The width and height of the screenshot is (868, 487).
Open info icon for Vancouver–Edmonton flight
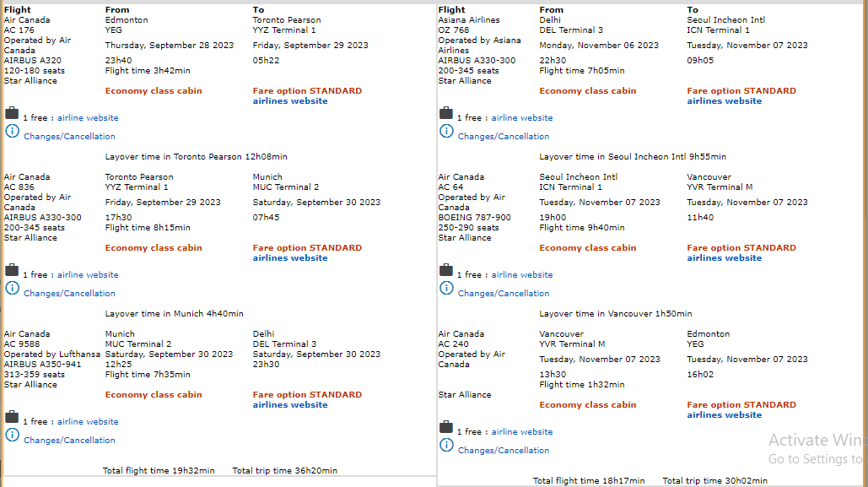[x=446, y=445]
